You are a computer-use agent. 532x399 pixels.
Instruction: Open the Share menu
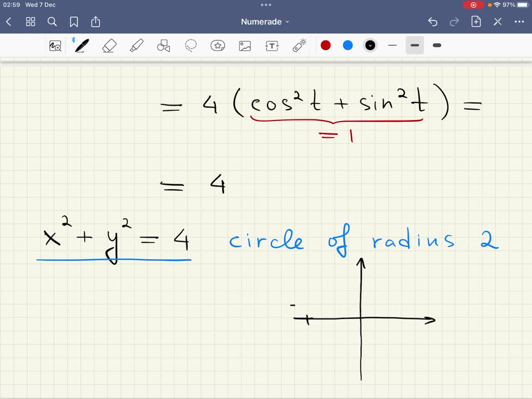click(95, 21)
